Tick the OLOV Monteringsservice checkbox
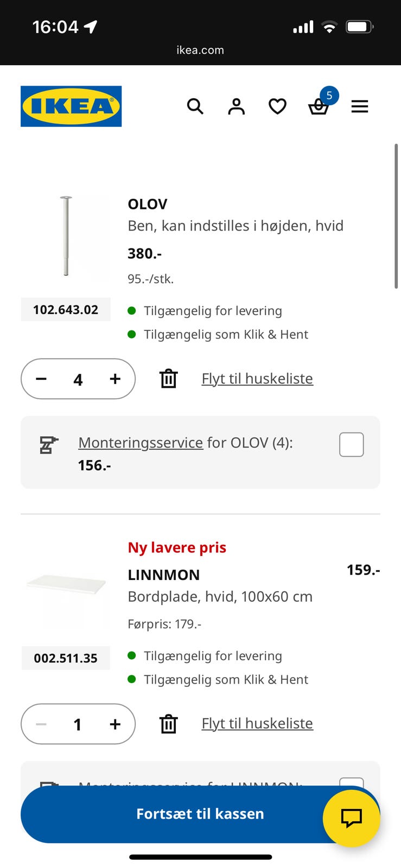This screenshot has height=868, width=401. point(351,444)
